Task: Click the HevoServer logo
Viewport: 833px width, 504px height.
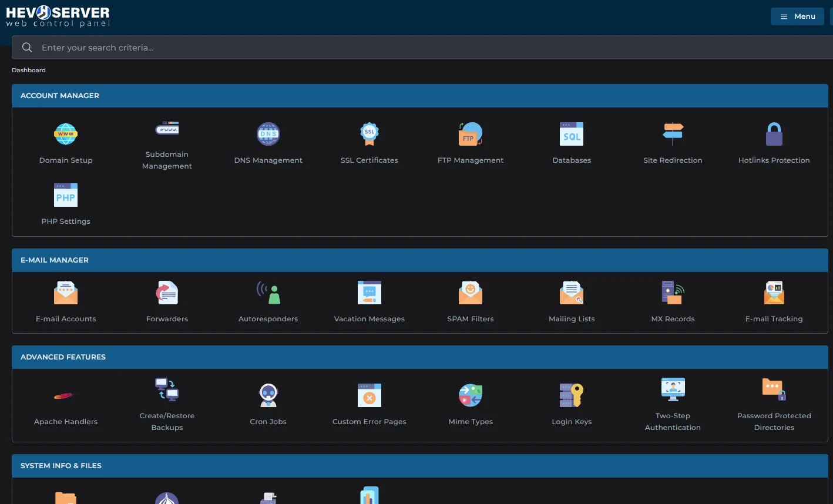Action: click(58, 16)
